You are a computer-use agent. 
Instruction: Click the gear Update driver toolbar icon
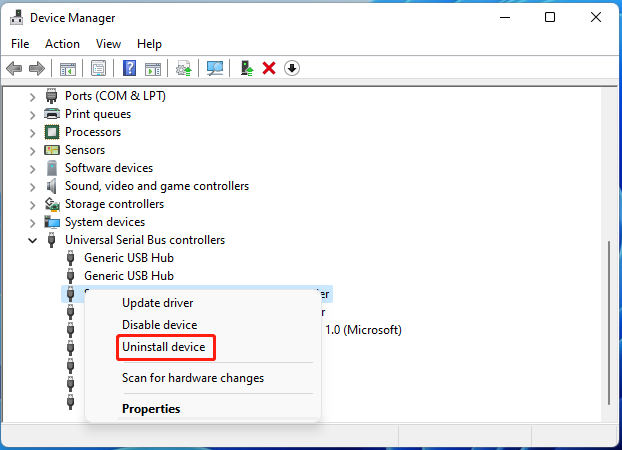coord(184,68)
